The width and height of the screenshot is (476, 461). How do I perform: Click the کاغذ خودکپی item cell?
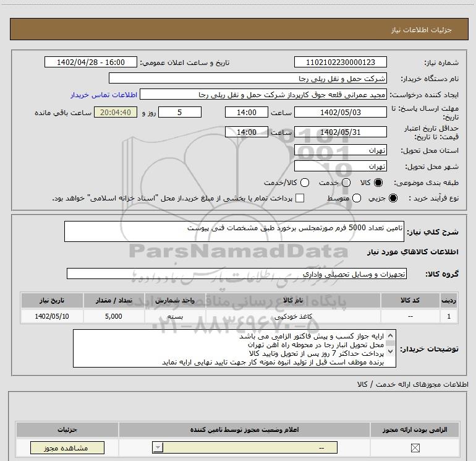pyautogui.click(x=293, y=316)
